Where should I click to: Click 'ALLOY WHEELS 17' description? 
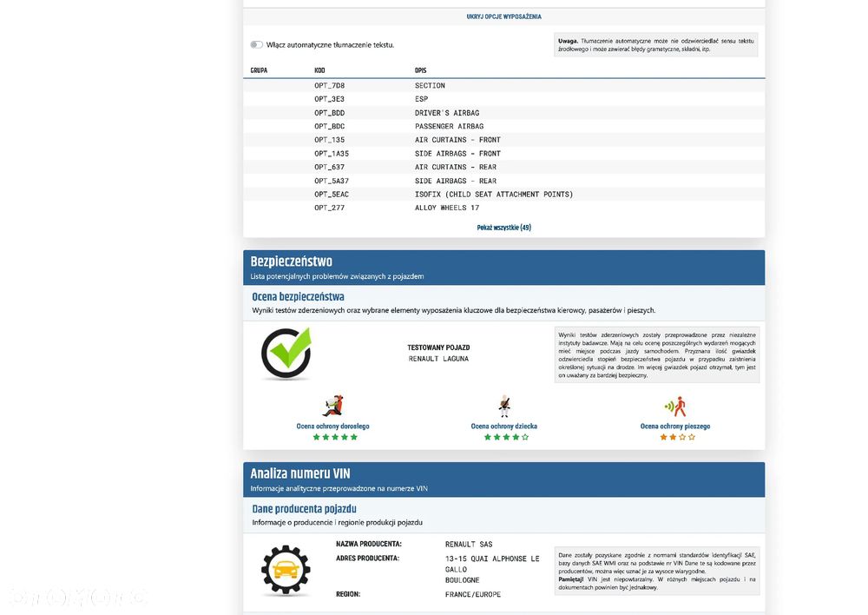pyautogui.click(x=447, y=208)
